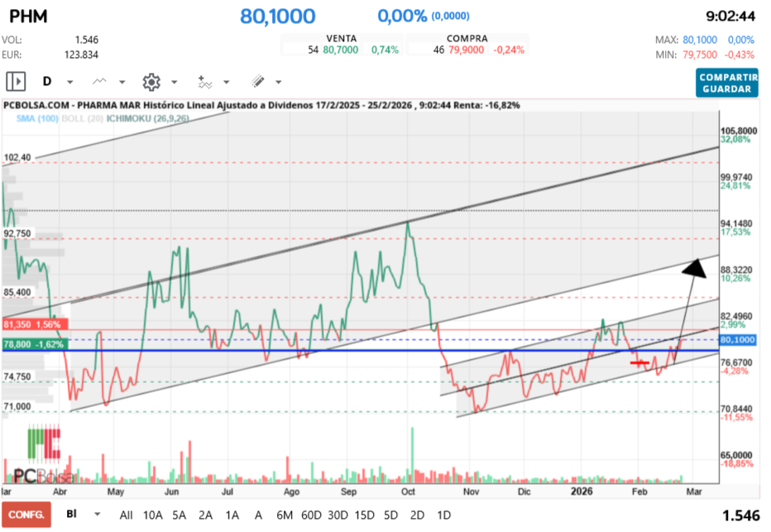Viewport: 771px width, 532px height.
Task: Expand the drawing tools dropdown arrow
Action: [278, 82]
